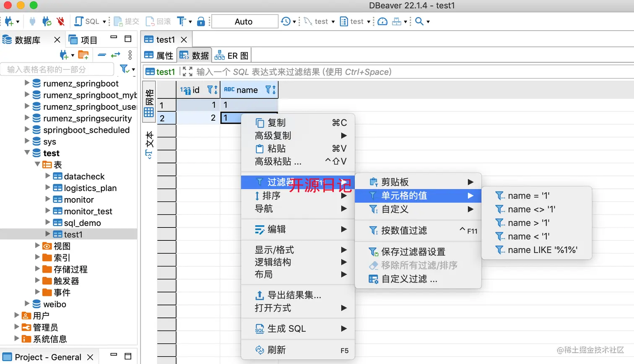Toggle link with editor arrows icon
The width and height of the screenshot is (634, 364).
pos(116,55)
